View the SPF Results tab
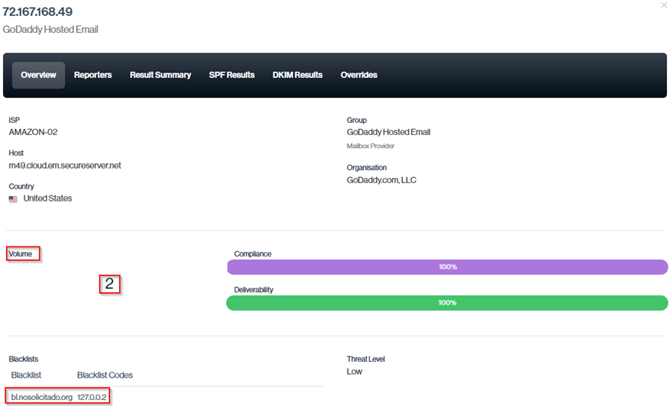Screen dimensions: 670x406 [231, 75]
